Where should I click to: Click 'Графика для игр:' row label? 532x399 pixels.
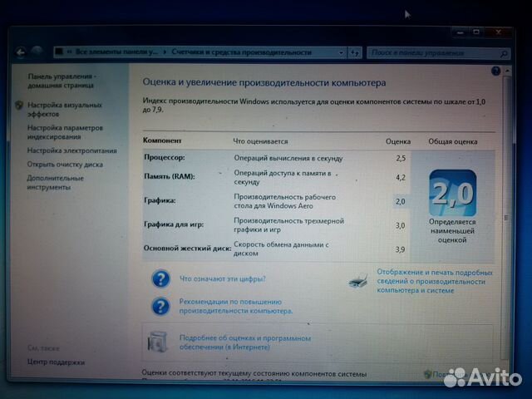pos(174,224)
